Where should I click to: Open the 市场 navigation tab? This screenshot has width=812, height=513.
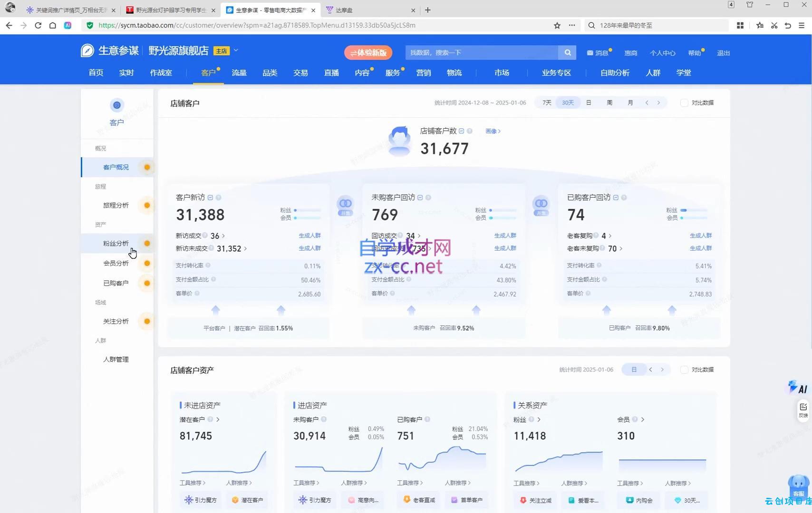pyautogui.click(x=502, y=73)
